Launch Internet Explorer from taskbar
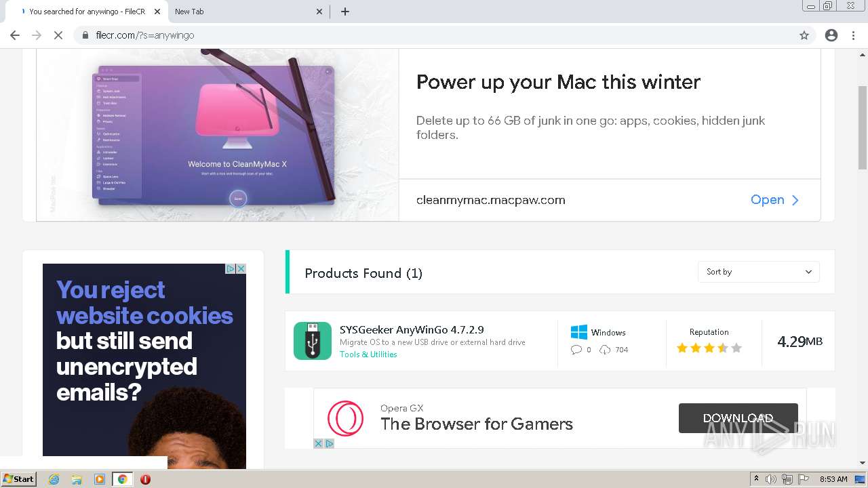Screen dimensions: 868x488 tap(54, 479)
